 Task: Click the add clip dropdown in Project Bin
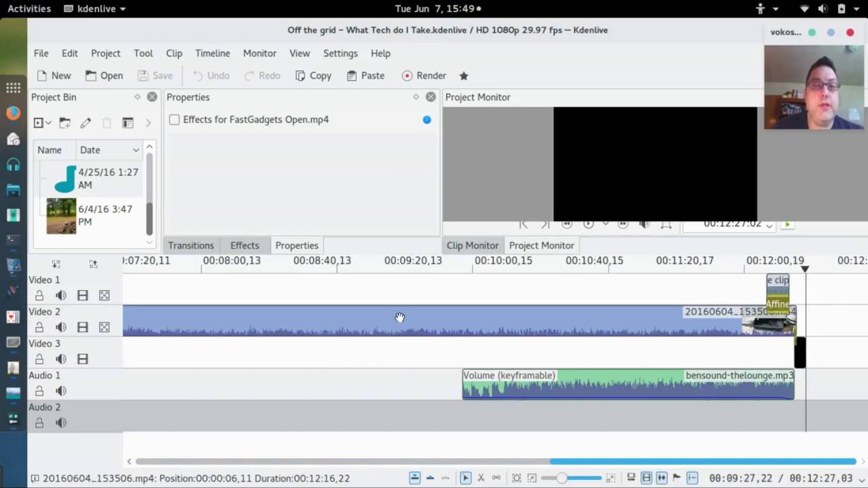pyautogui.click(x=43, y=123)
